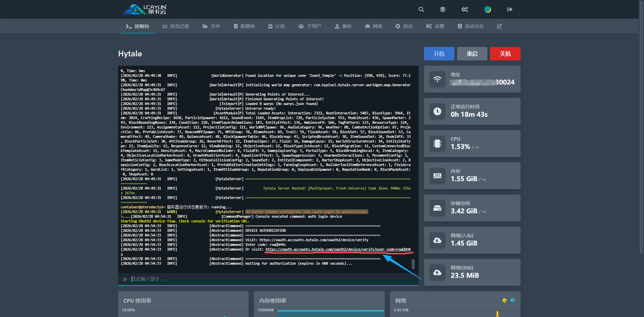This screenshot has height=317, width=644.
Task: Open the 活动日志 tab
Action: [471, 26]
